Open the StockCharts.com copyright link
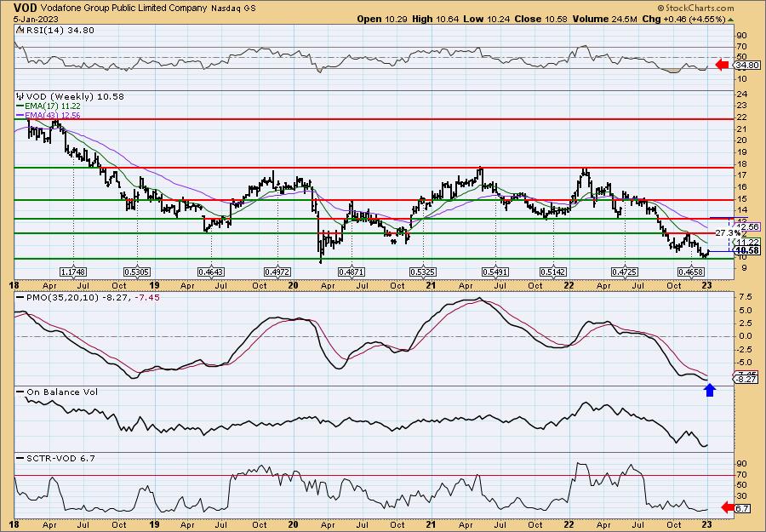766x532 pixels. [x=695, y=8]
